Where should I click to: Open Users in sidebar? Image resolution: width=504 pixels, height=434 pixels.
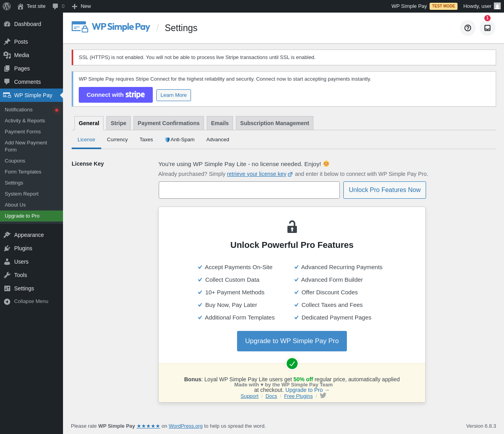point(31,262)
